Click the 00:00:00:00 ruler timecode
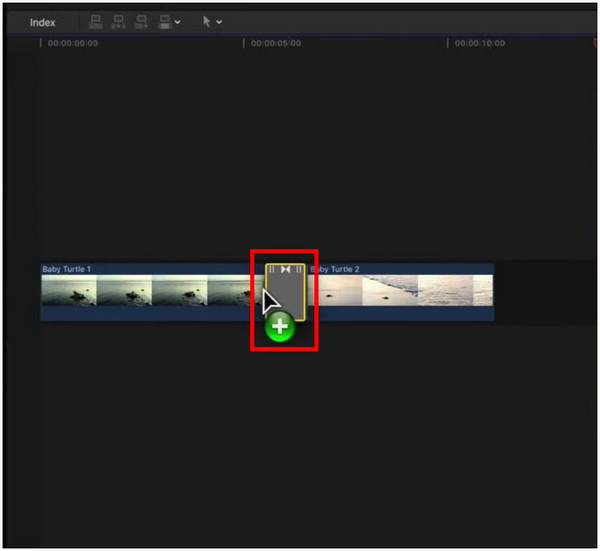The width and height of the screenshot is (600, 551). pyautogui.click(x=73, y=43)
